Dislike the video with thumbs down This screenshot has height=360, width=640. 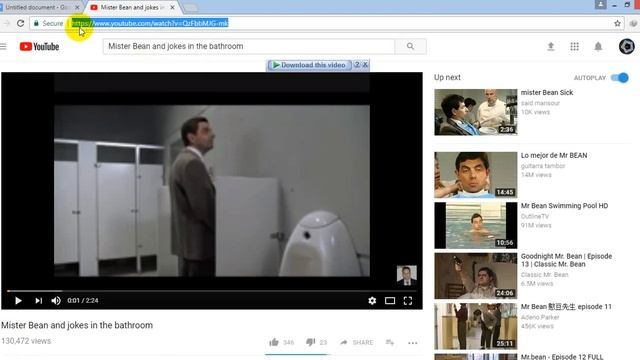coord(311,342)
